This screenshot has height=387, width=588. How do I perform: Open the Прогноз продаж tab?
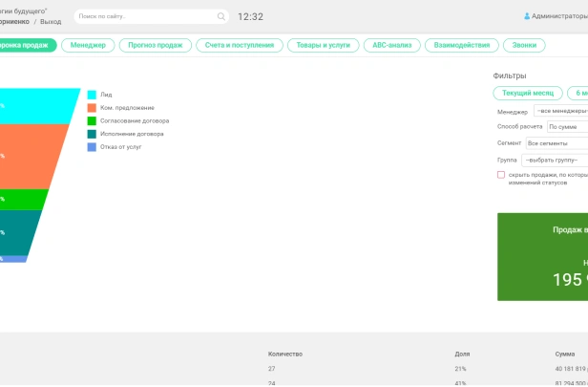pos(155,45)
